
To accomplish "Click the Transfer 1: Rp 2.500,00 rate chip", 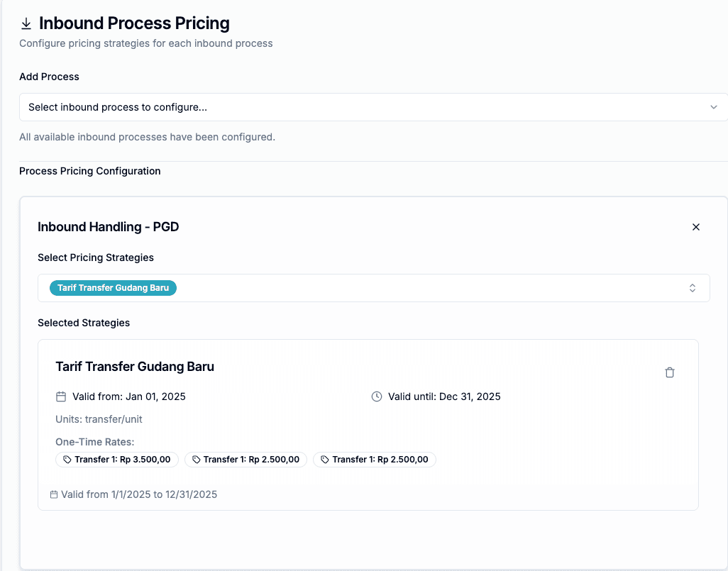I will [x=246, y=459].
